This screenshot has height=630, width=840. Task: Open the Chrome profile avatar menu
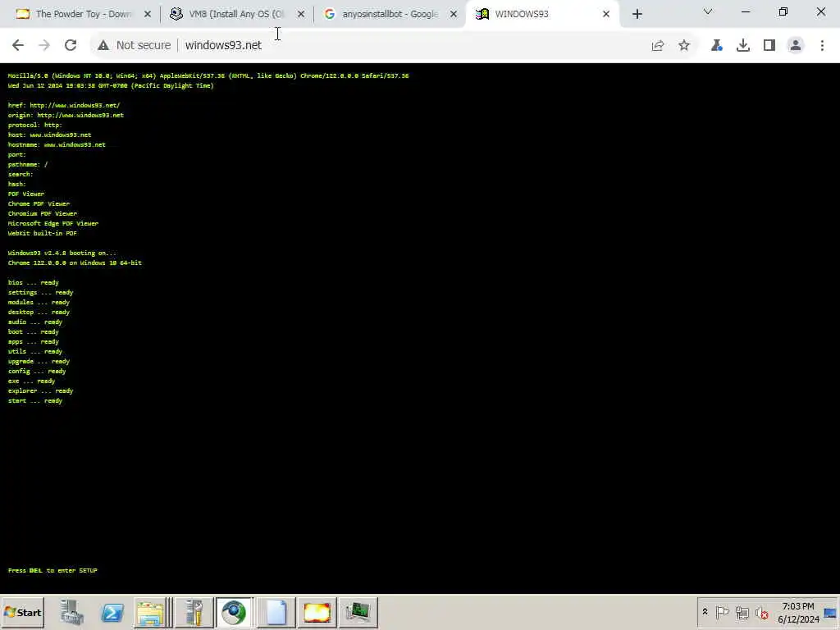(796, 46)
